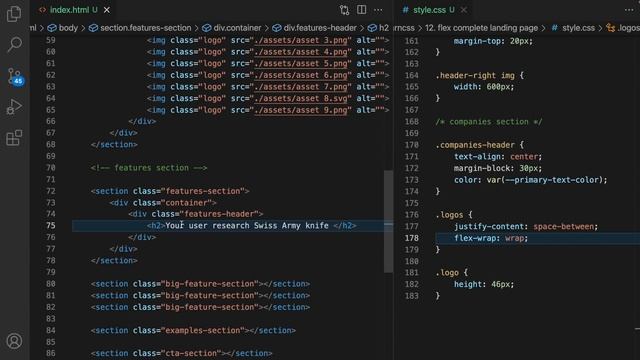Click the .logos breadcrumb in style.css editor
The height and width of the screenshot is (360, 640).
click(623, 28)
